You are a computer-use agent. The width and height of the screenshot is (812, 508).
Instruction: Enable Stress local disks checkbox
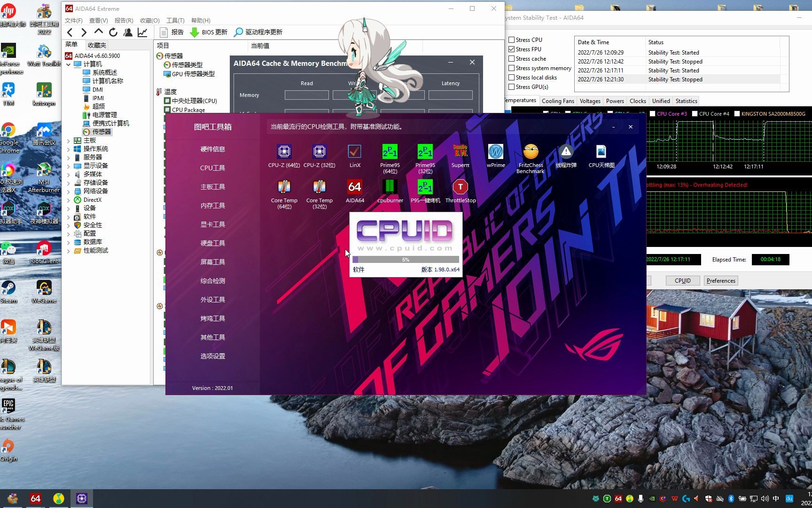(x=512, y=78)
